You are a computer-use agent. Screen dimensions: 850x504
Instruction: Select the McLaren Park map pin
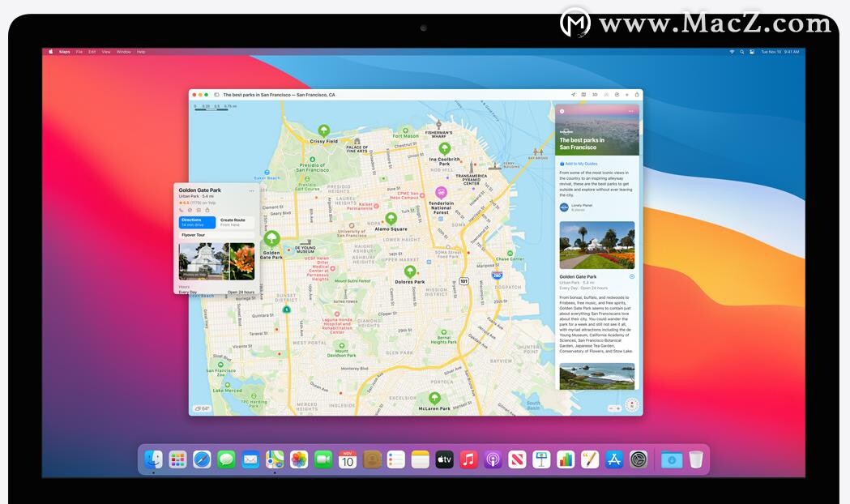tap(434, 399)
